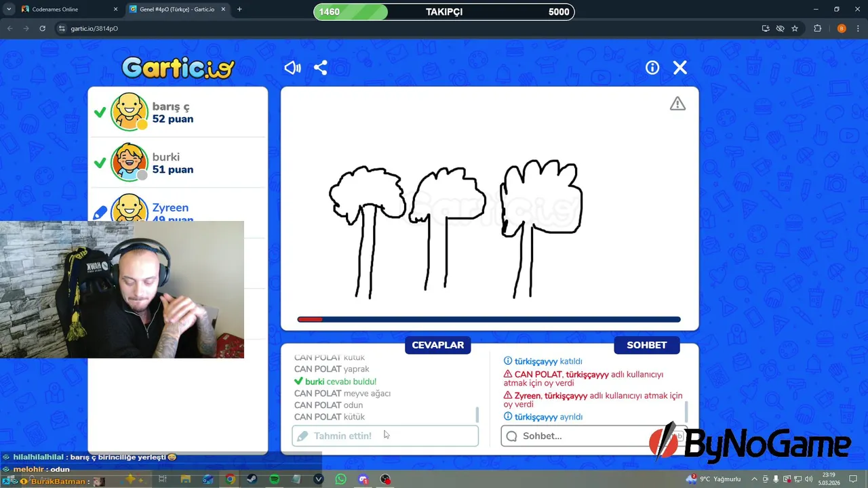Click the chat list scrollbar
Viewport: 868px width, 488px height.
(686, 411)
